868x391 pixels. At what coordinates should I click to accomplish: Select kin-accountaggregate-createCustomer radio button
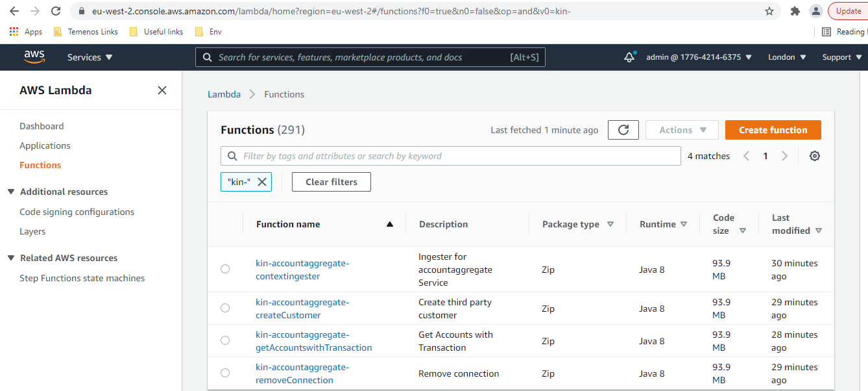(x=225, y=308)
